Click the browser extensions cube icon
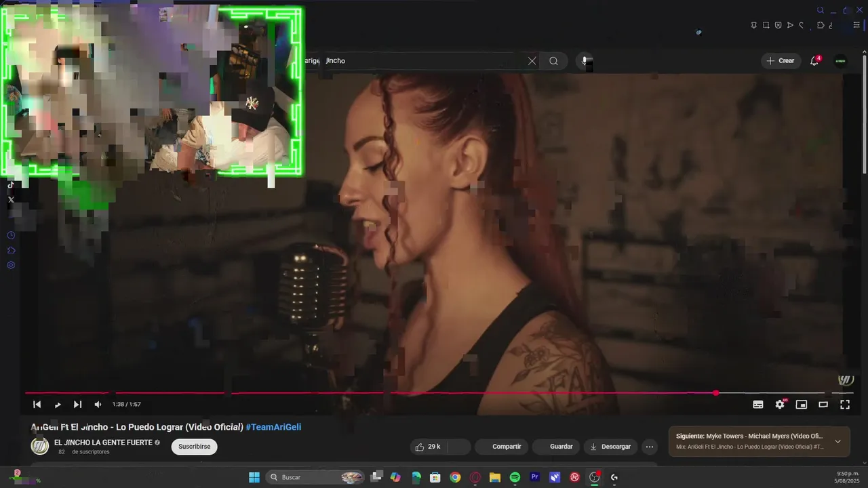The width and height of the screenshot is (868, 488). [x=820, y=25]
